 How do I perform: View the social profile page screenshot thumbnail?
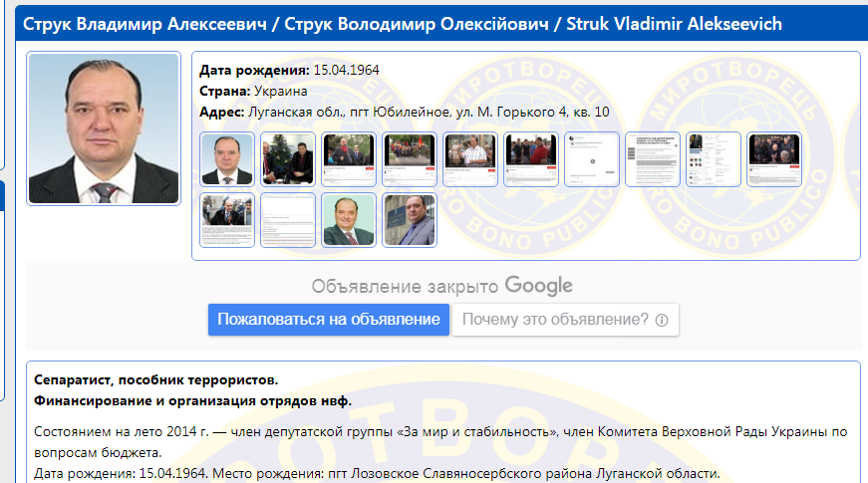click(714, 159)
